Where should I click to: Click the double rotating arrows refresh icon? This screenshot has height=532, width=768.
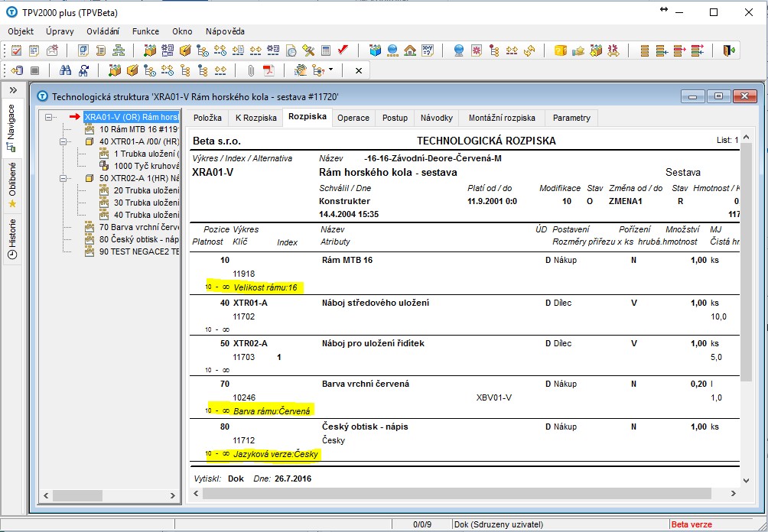pyautogui.click(x=529, y=50)
